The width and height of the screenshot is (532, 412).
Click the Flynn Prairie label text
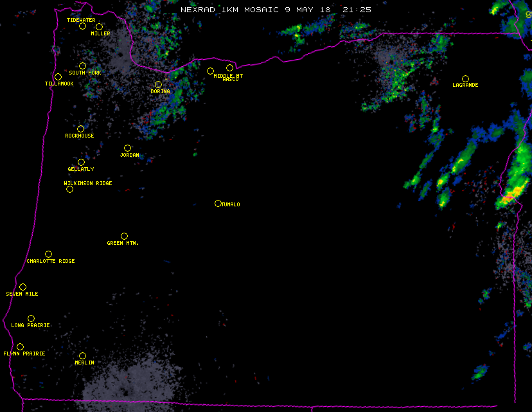click(24, 354)
